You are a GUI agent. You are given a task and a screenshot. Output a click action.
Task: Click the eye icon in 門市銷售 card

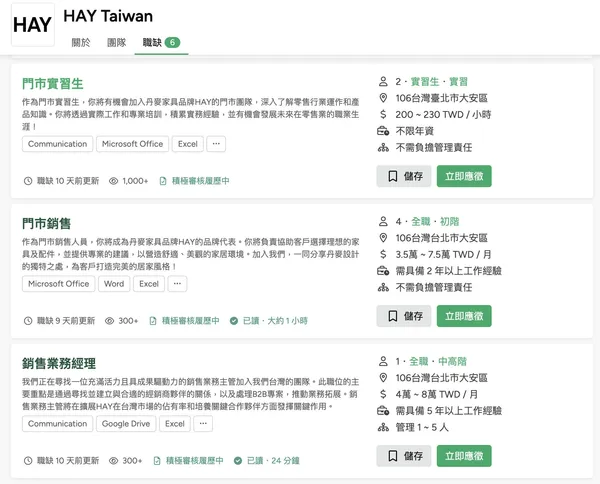(109, 321)
